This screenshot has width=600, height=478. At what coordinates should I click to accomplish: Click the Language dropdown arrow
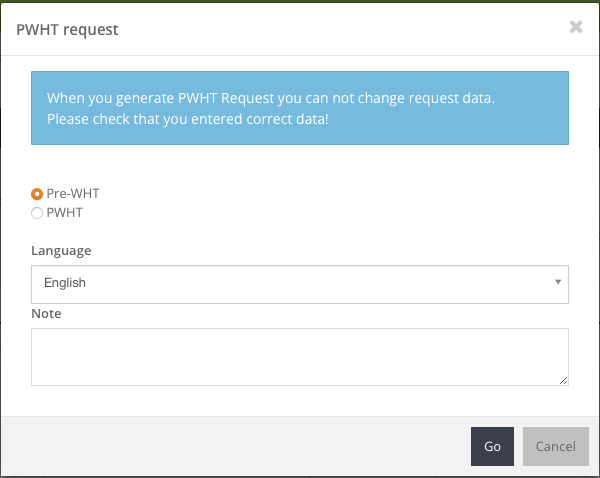(x=558, y=283)
